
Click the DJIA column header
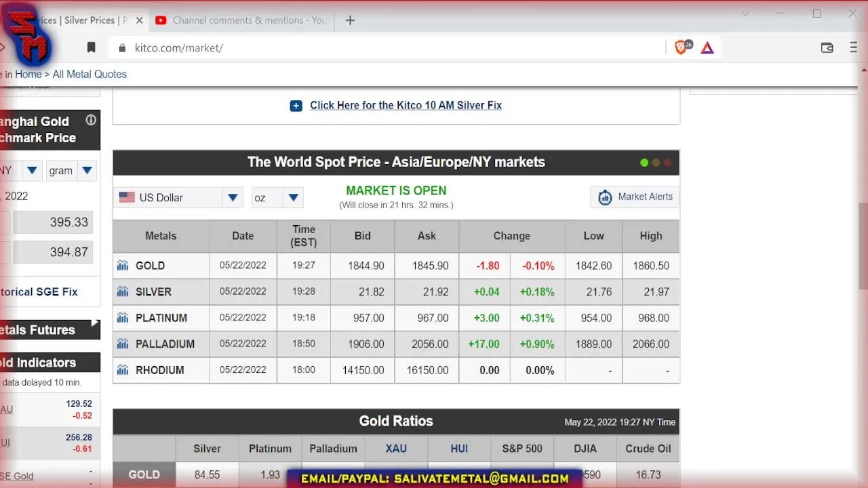[x=585, y=449]
